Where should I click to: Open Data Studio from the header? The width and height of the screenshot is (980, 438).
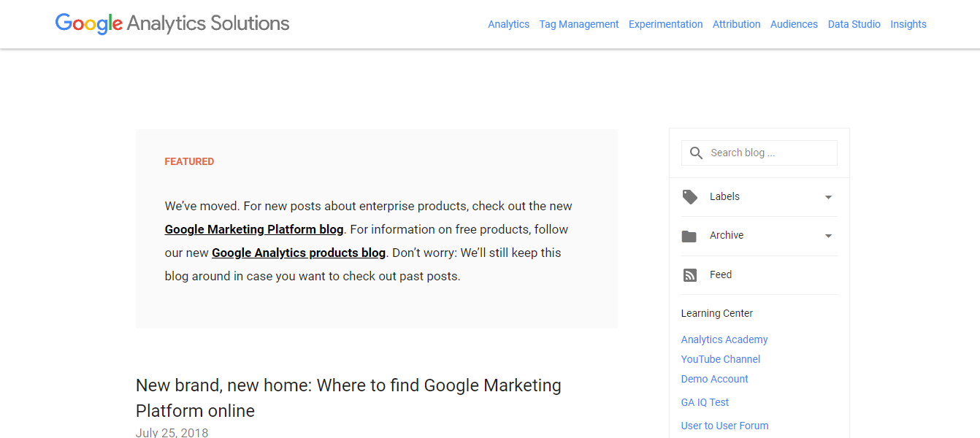[x=854, y=24]
